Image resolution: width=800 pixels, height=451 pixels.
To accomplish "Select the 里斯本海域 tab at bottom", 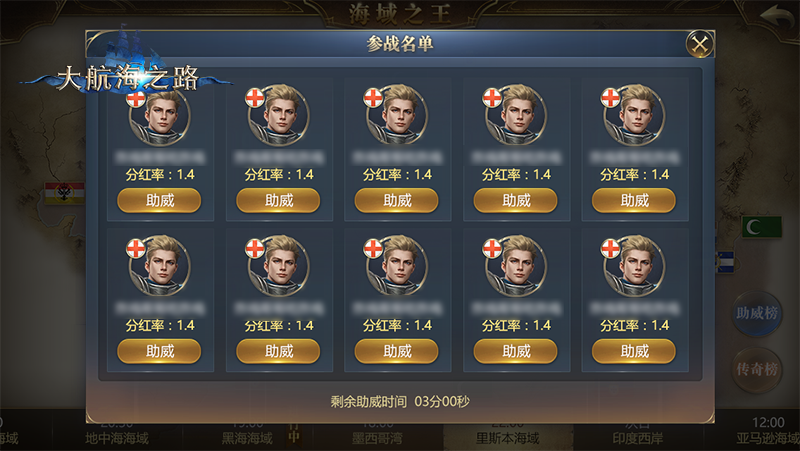I will tap(508, 437).
